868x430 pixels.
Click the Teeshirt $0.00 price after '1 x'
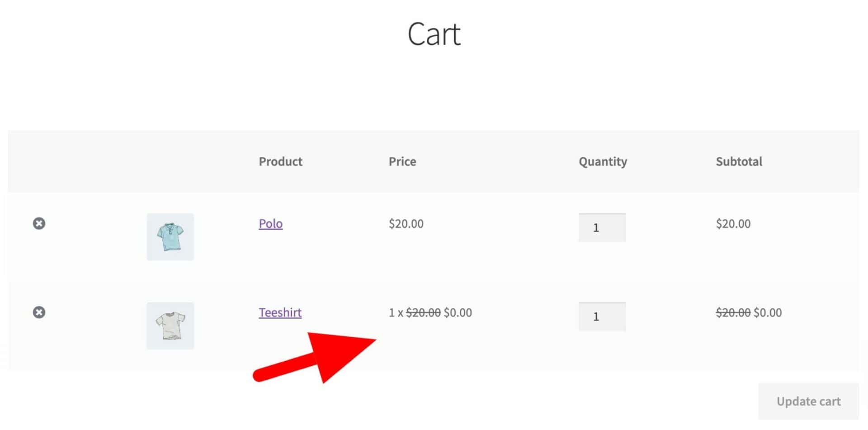(x=458, y=312)
